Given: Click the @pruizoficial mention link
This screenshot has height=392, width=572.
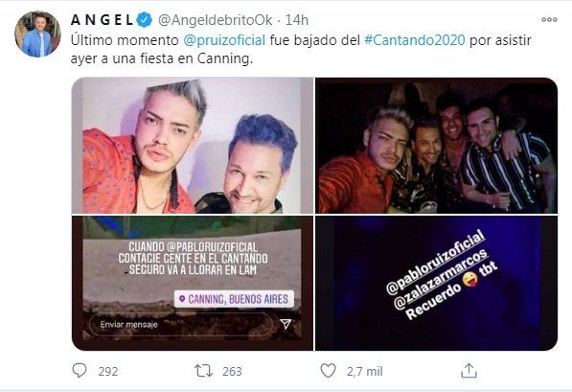Looking at the screenshot, I should (224, 40).
